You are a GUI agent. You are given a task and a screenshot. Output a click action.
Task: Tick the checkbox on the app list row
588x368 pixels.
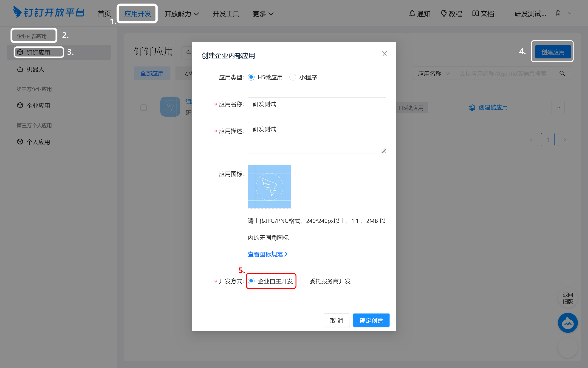(x=144, y=108)
